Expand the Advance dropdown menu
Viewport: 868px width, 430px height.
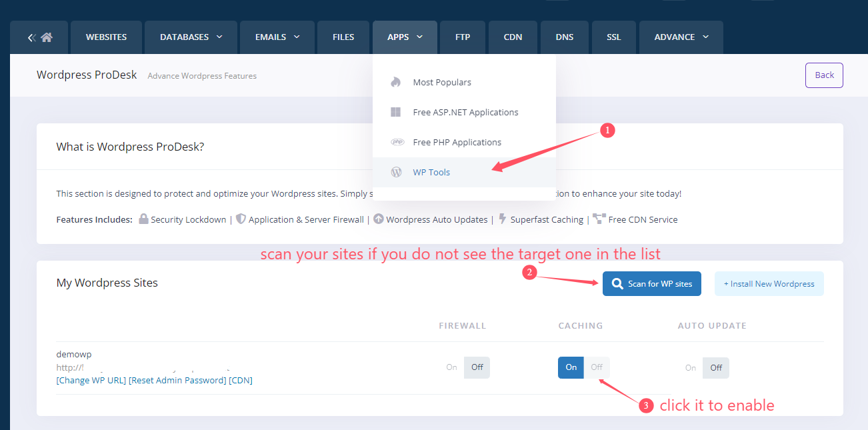(x=681, y=37)
